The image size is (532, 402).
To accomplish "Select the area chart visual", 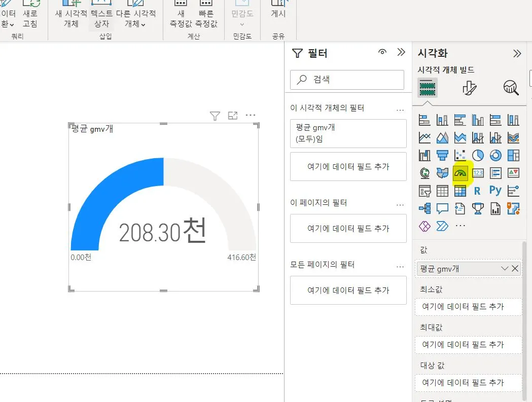I will click(442, 138).
